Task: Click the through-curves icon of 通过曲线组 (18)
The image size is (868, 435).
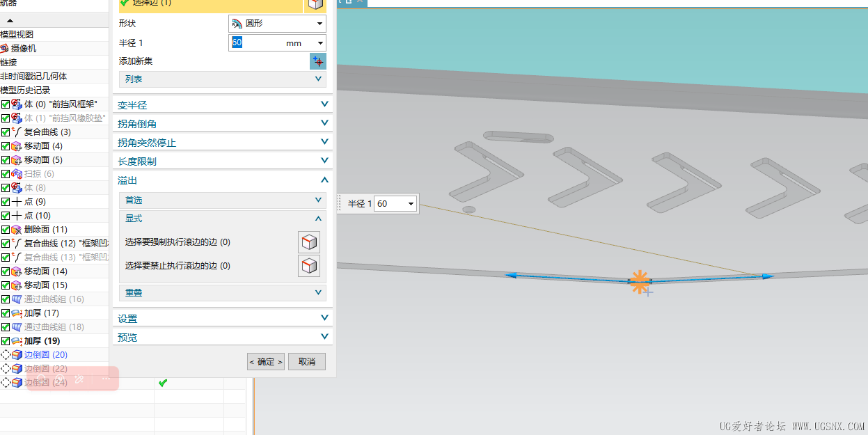Action: (17, 327)
